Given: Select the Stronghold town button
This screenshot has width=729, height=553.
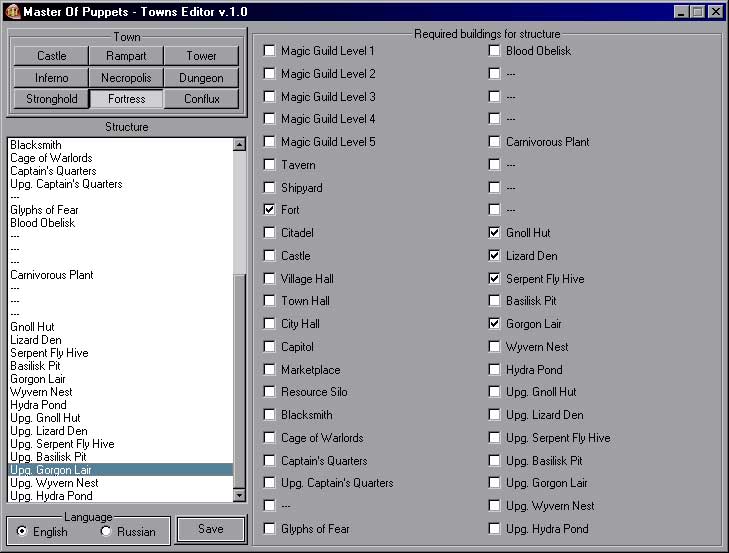Looking at the screenshot, I should point(51,99).
